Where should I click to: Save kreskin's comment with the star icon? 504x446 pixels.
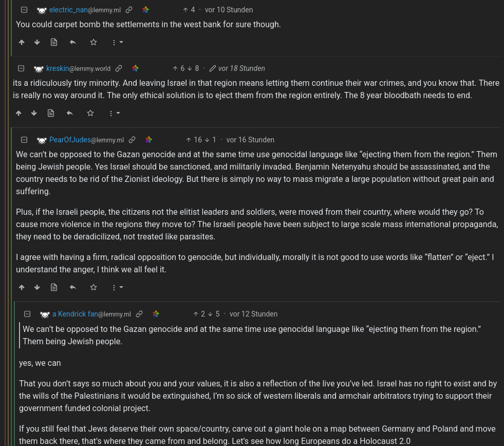90,113
